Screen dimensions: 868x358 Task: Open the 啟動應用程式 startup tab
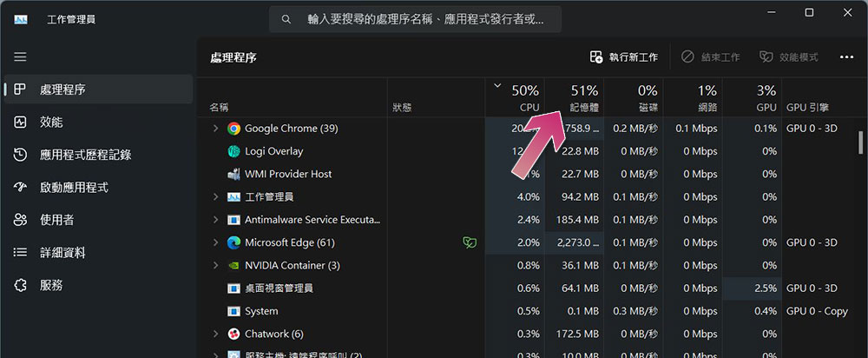pos(99,188)
